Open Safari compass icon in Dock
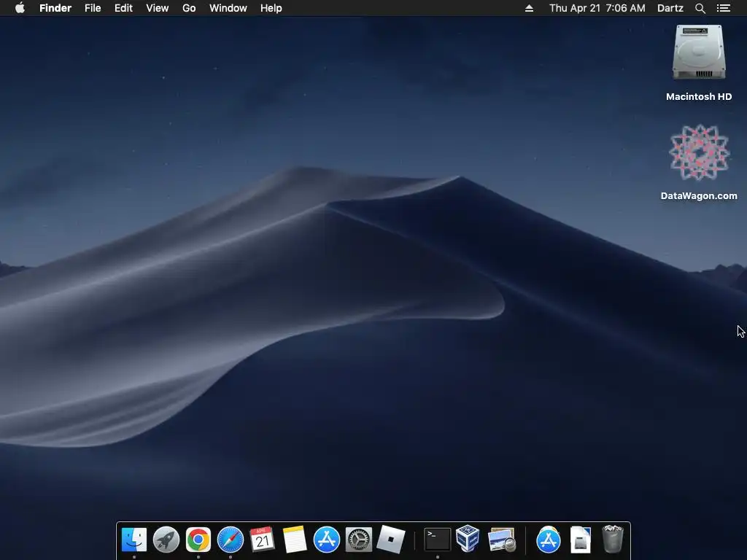747x560 pixels. pos(230,540)
